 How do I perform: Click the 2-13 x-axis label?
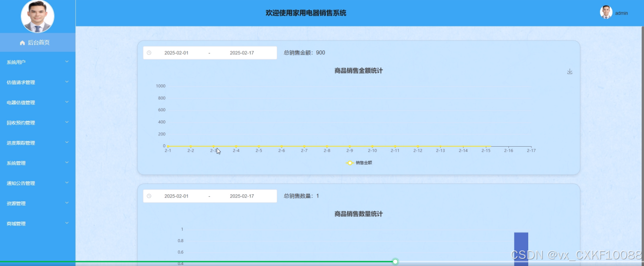(x=440, y=151)
